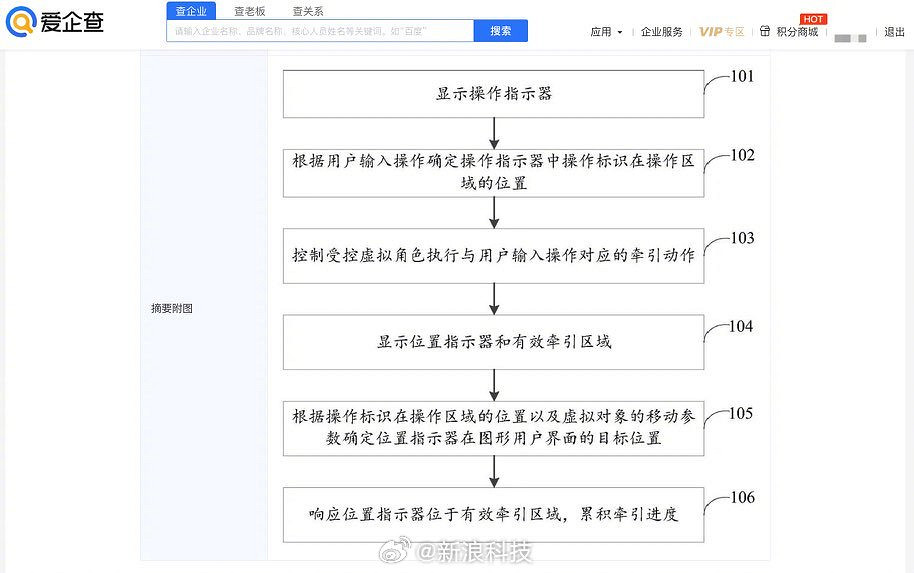Click the HOT badge above 积分商城
This screenshot has width=914, height=573.
[x=813, y=19]
